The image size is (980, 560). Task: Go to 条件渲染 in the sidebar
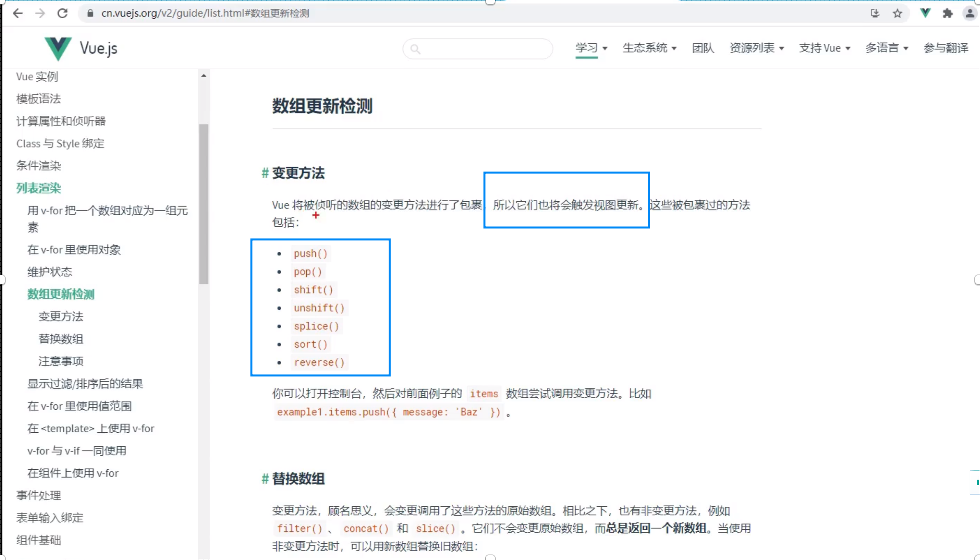pos(39,166)
